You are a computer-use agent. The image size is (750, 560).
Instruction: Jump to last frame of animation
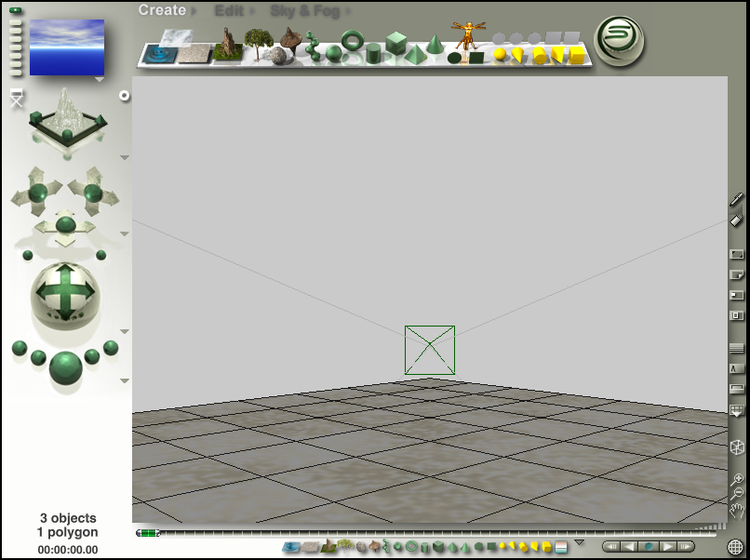point(686,546)
